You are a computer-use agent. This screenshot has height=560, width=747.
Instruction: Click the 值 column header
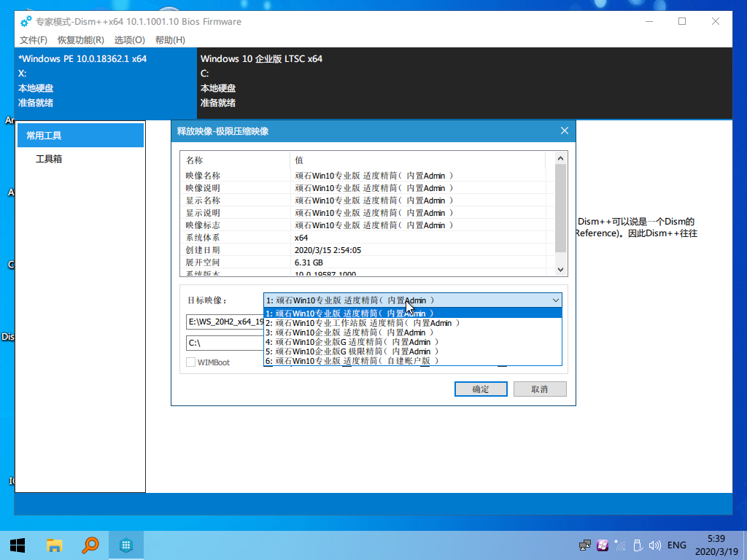point(417,160)
